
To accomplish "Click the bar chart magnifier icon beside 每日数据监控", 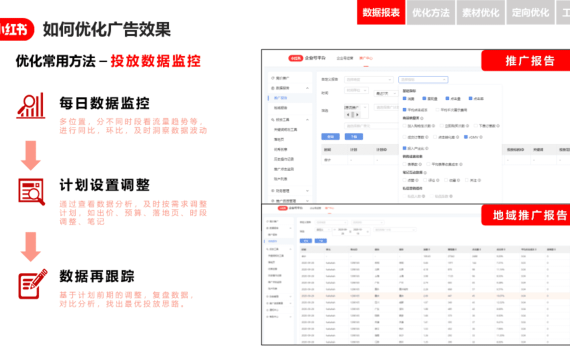I will pos(31,105).
